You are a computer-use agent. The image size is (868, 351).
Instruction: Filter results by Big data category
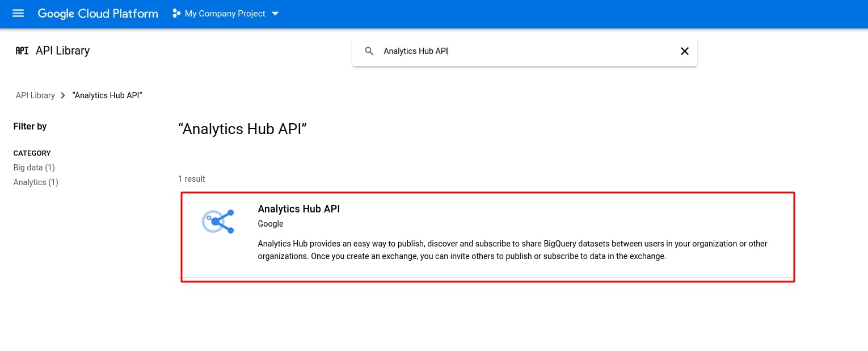click(x=34, y=168)
